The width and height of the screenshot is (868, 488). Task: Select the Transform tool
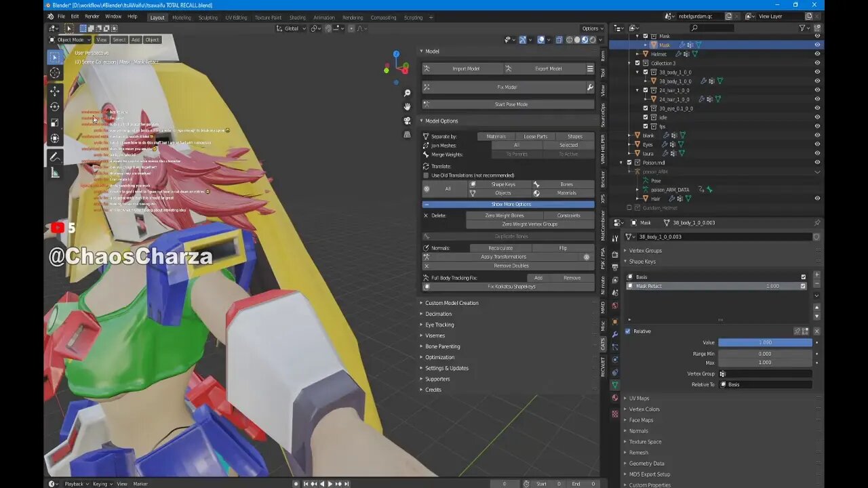point(55,138)
